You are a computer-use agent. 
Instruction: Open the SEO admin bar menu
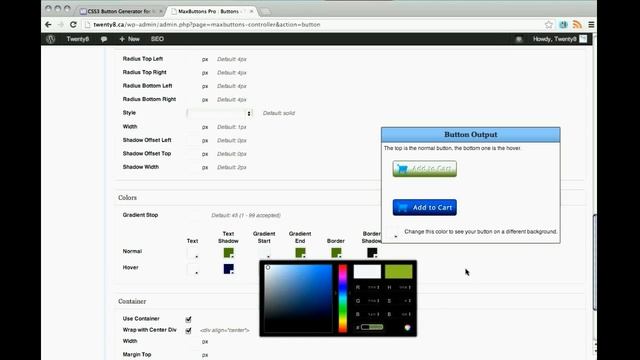(157, 39)
